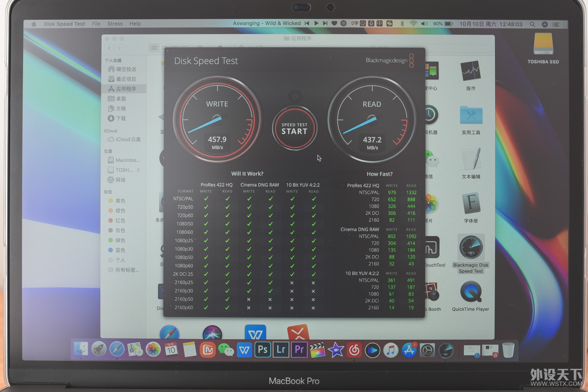This screenshot has height=392, width=588.
Task: Open Notes from the Dock
Action: [189, 349]
